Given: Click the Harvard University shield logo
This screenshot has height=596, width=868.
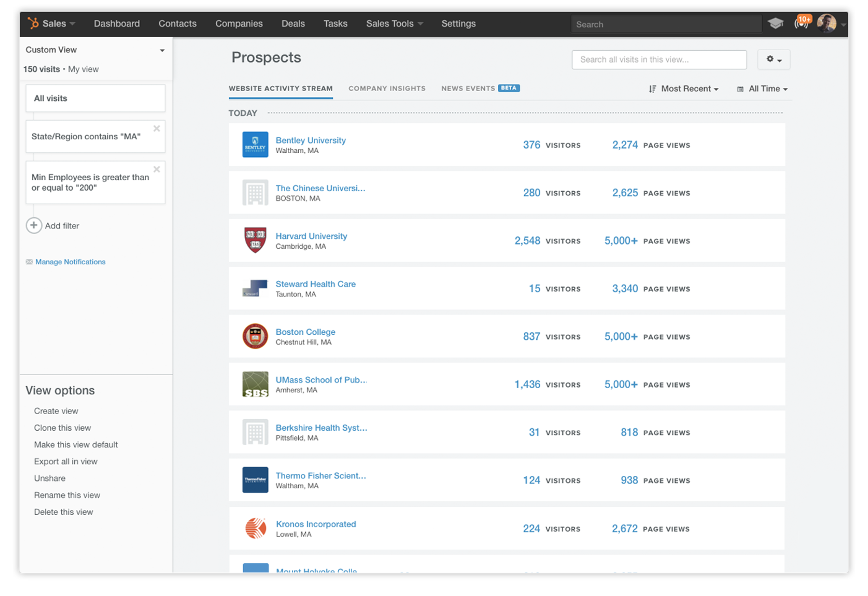Looking at the screenshot, I should tap(255, 240).
